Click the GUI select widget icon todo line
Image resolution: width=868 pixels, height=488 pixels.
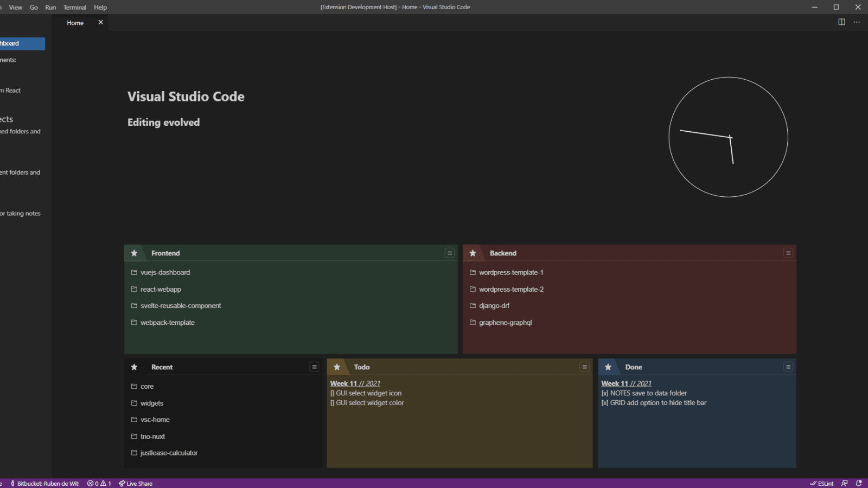point(366,393)
